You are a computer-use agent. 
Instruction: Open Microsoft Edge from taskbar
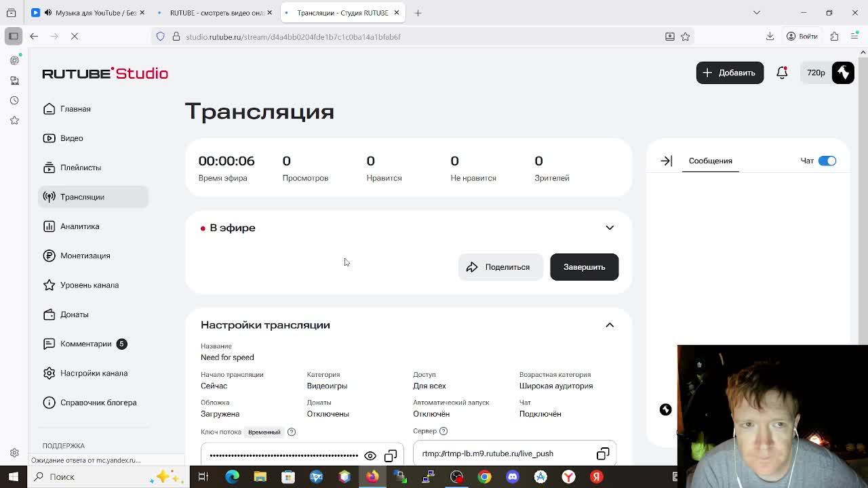tap(232, 476)
